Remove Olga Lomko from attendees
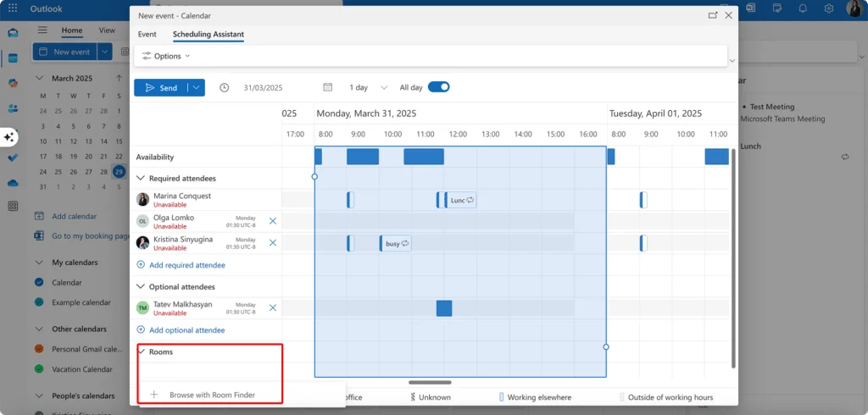This screenshot has width=868, height=415. 272,221
